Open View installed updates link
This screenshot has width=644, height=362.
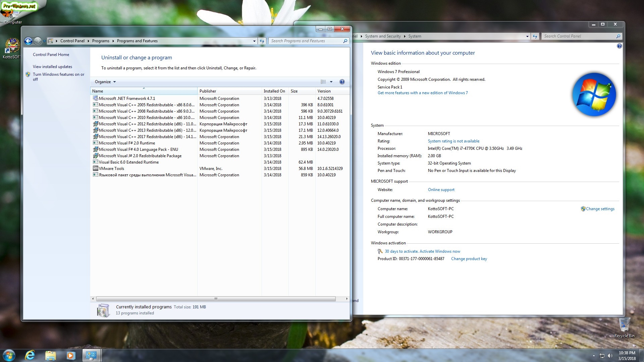click(52, 67)
